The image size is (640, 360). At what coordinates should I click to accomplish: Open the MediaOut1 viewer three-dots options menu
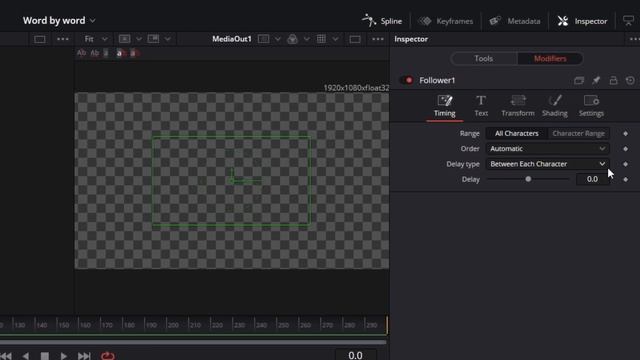pos(378,39)
